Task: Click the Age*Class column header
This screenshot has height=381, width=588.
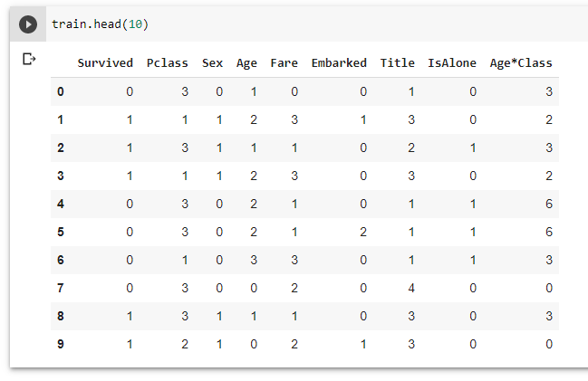Action: tap(521, 63)
